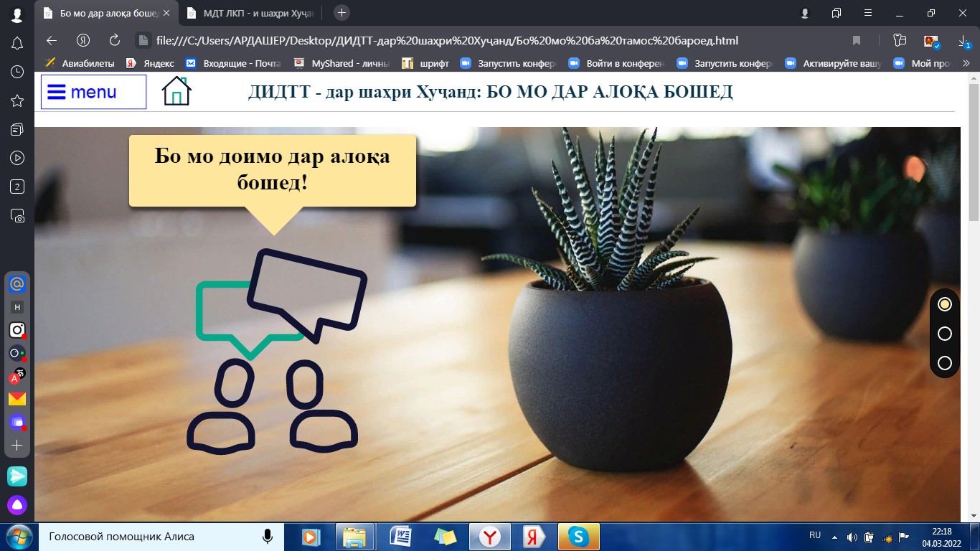Switch to the 'МДТ ЛКП' tab
Screen dimensions: 980x551
click(250, 13)
